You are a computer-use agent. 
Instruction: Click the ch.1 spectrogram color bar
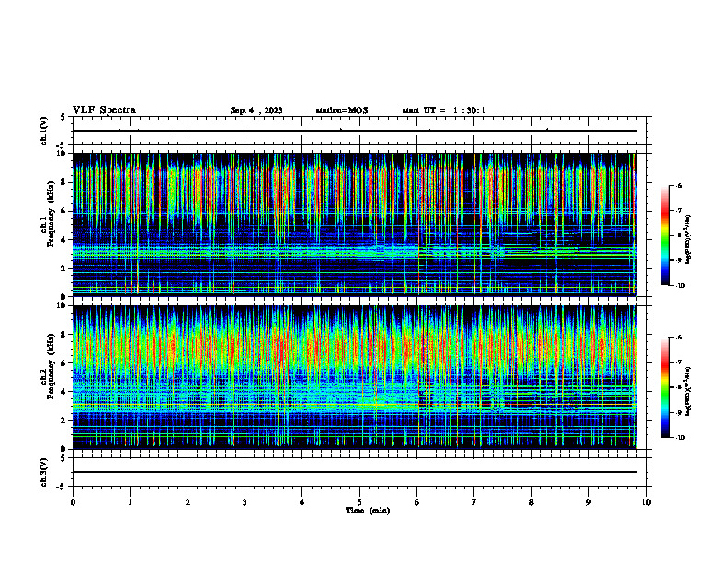pos(665,236)
